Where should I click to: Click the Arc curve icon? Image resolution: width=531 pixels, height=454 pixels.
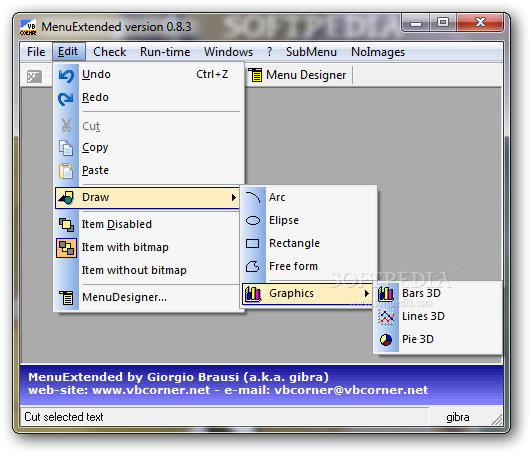coord(253,197)
